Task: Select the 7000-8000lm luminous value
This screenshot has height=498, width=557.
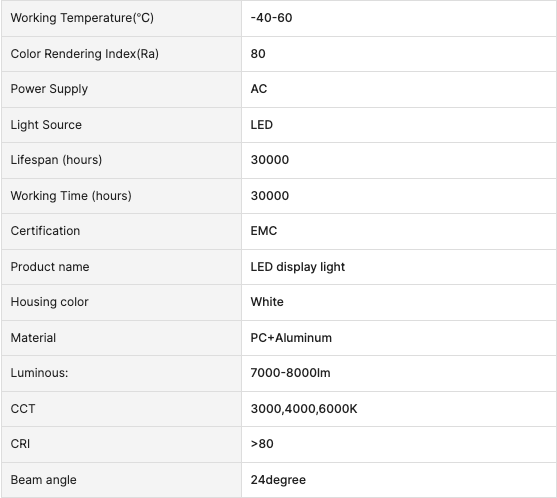Action: (x=290, y=373)
